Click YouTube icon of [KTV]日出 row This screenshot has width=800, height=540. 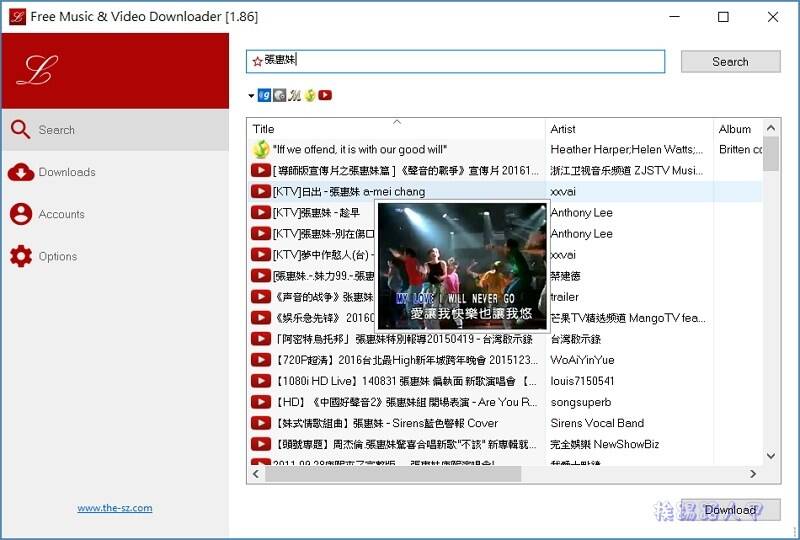pyautogui.click(x=261, y=191)
